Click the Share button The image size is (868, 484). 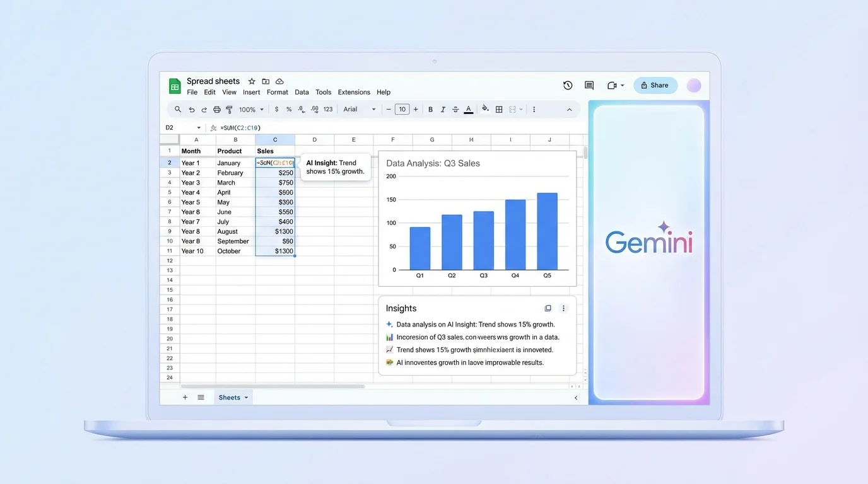point(655,86)
